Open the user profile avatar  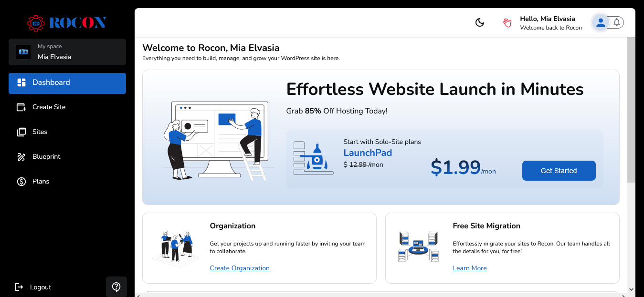(x=601, y=22)
